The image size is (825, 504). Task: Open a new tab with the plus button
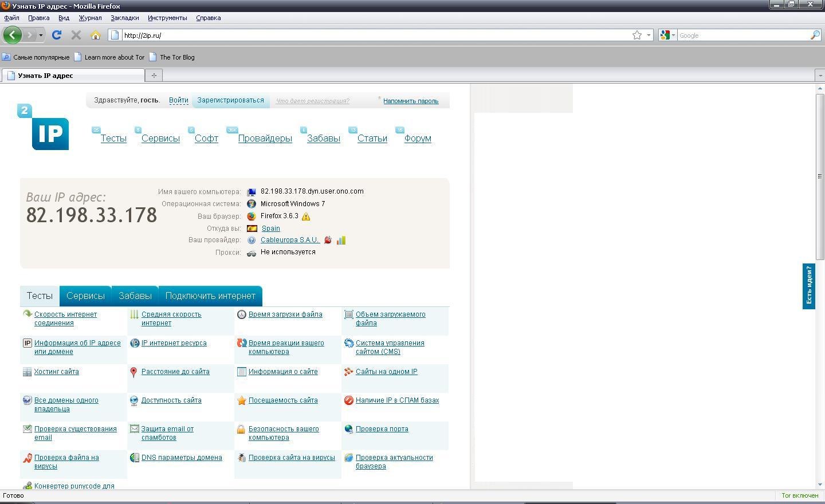click(x=154, y=75)
